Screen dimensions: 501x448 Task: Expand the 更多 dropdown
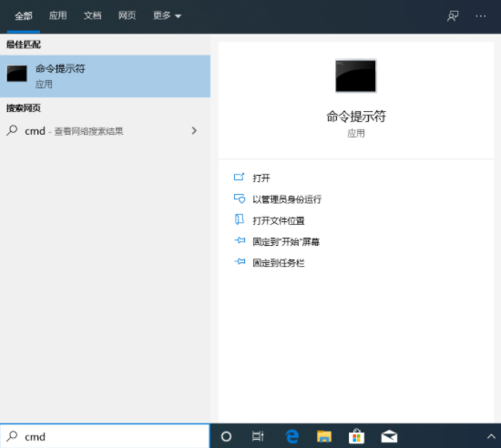tap(167, 15)
